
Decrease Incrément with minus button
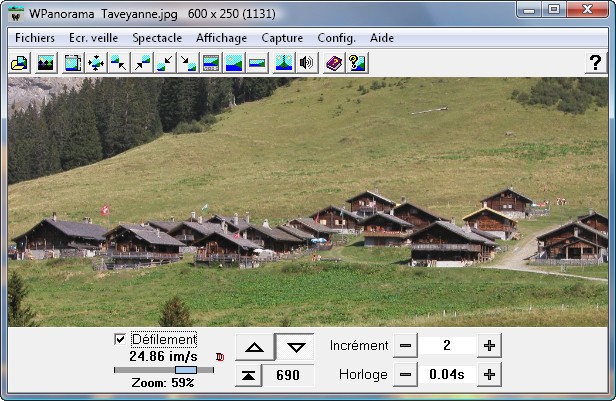coord(405,346)
